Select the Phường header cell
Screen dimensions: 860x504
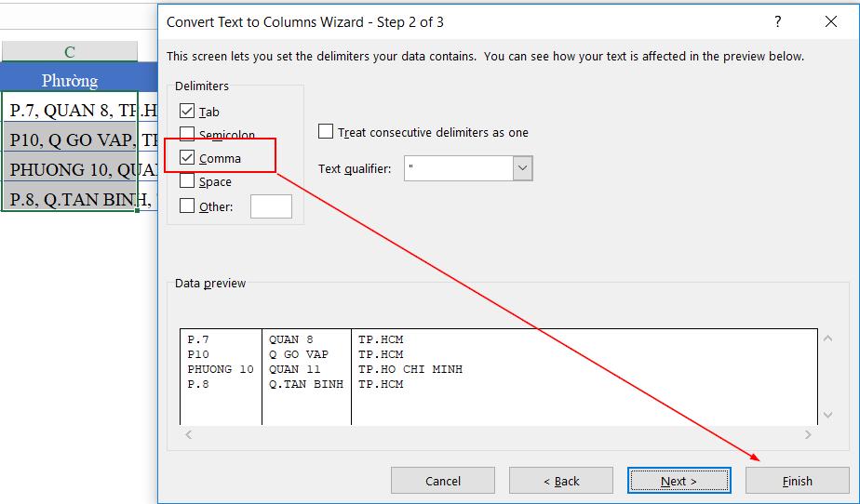(70, 80)
